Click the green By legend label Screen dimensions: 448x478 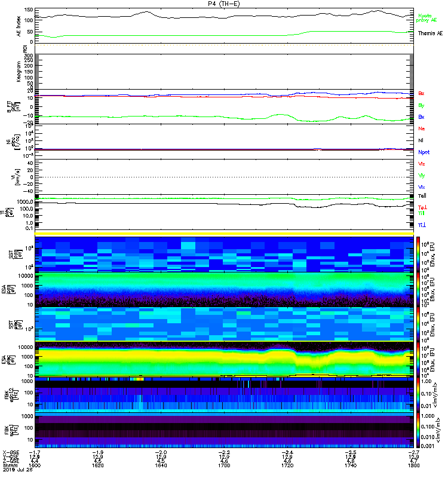421,105
